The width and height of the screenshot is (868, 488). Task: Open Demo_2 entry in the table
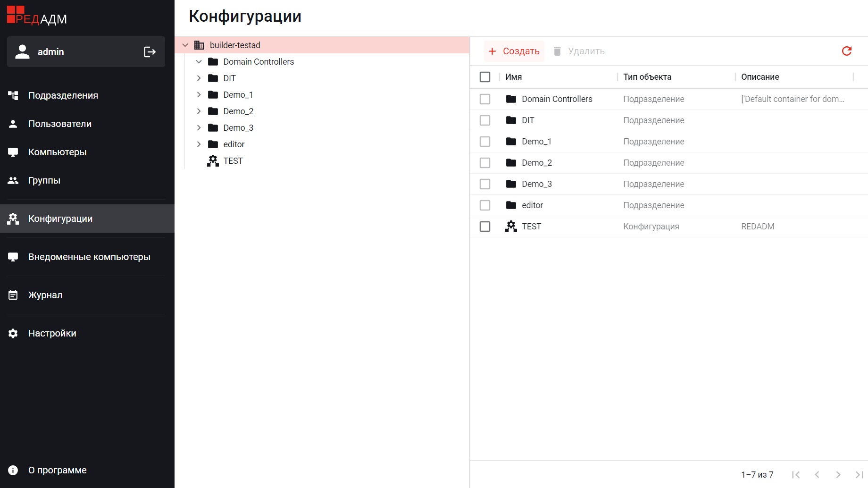[x=536, y=163]
